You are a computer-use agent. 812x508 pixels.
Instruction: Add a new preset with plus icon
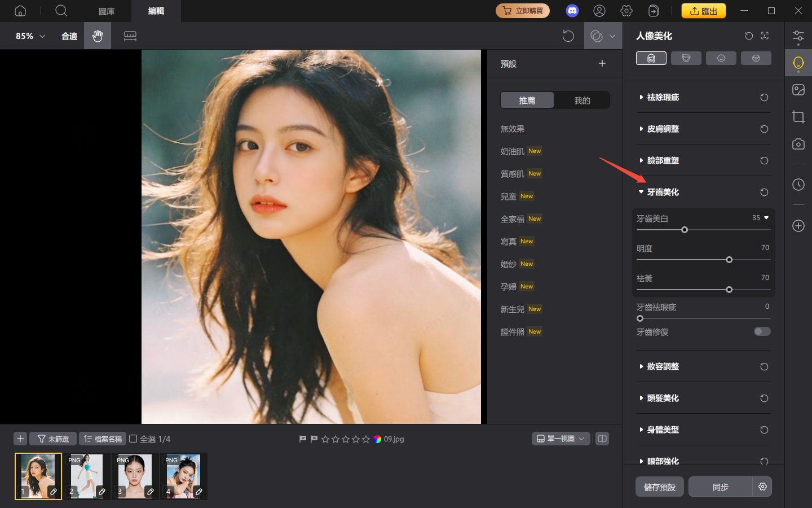602,63
